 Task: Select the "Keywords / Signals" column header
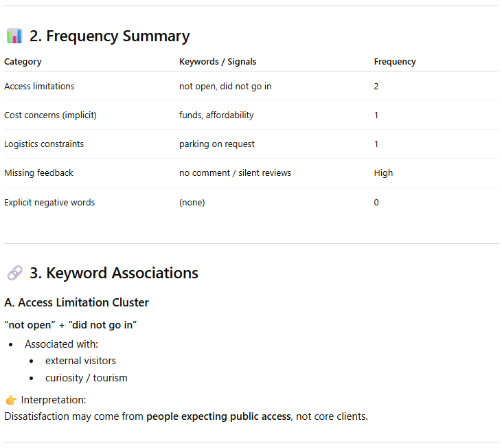coord(218,62)
